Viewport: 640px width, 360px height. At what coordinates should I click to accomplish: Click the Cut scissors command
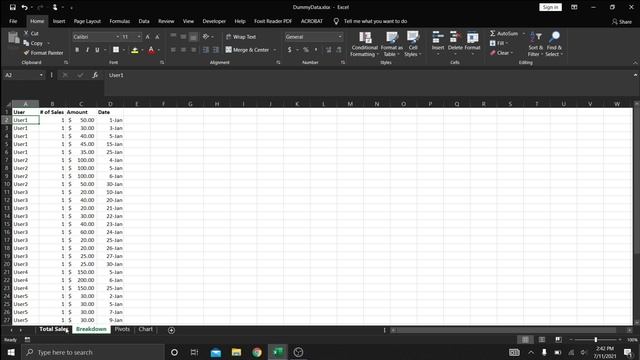pos(31,33)
